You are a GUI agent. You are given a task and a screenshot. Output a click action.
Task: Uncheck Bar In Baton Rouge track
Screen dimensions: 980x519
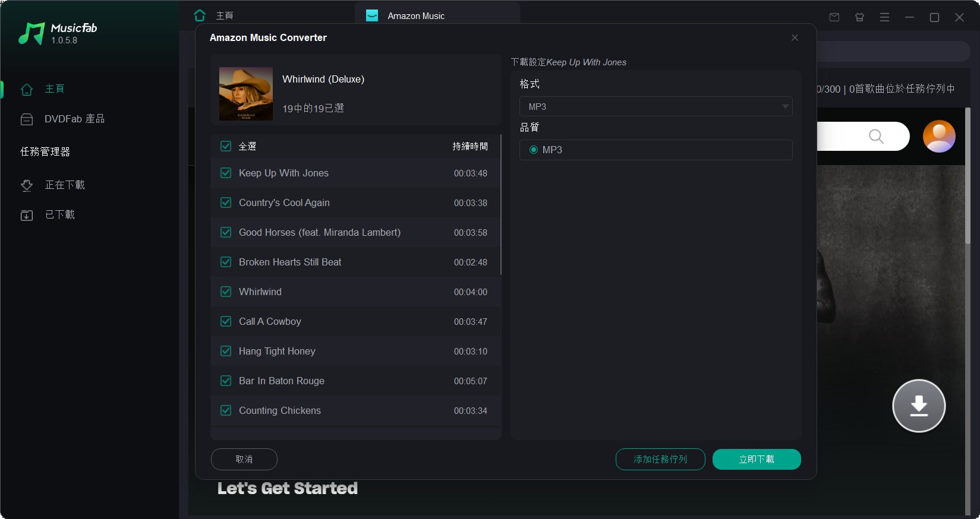(x=226, y=381)
